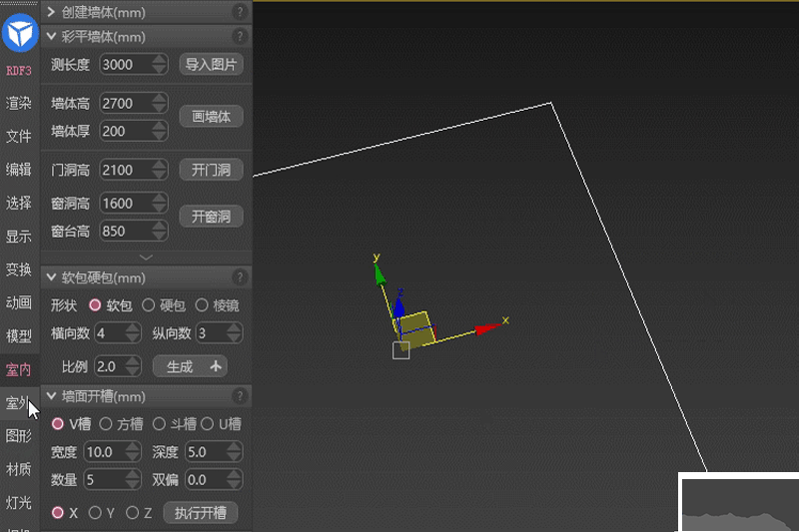
Task: Open the 渲染 sidebar menu
Action: pos(19,103)
